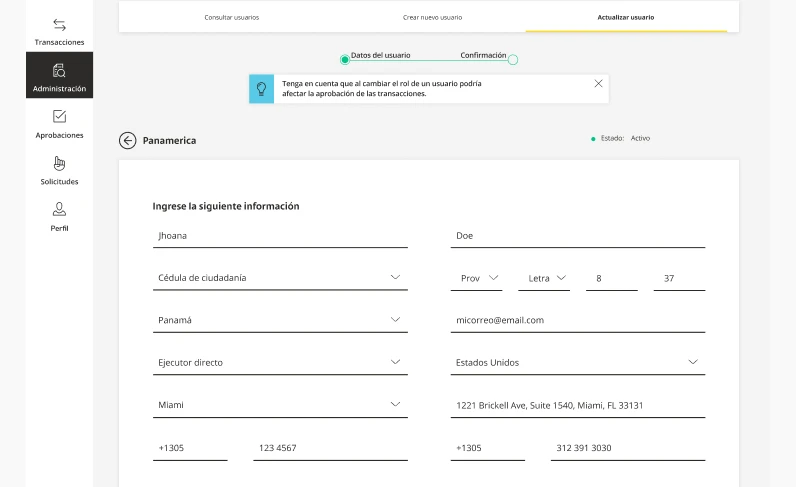Click the email field micorreo@email.com
Viewport: 796px width, 487px height.
tap(578, 320)
